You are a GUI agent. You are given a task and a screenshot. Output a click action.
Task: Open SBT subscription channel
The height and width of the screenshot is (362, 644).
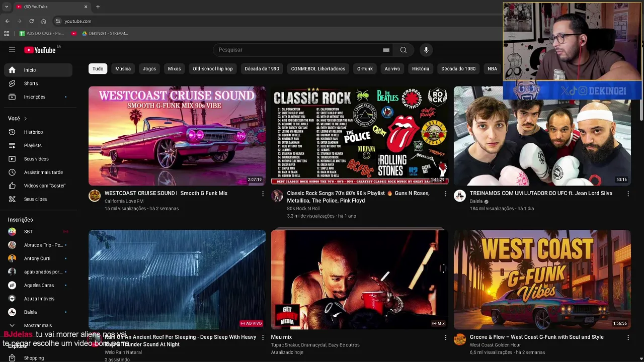point(38,231)
